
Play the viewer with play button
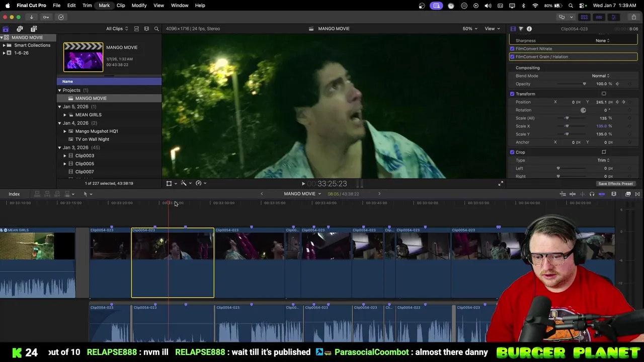(303, 184)
